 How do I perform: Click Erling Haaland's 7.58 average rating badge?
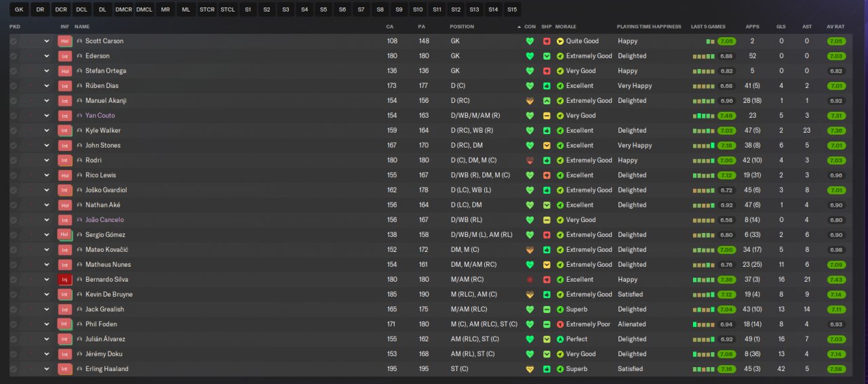[x=836, y=369]
